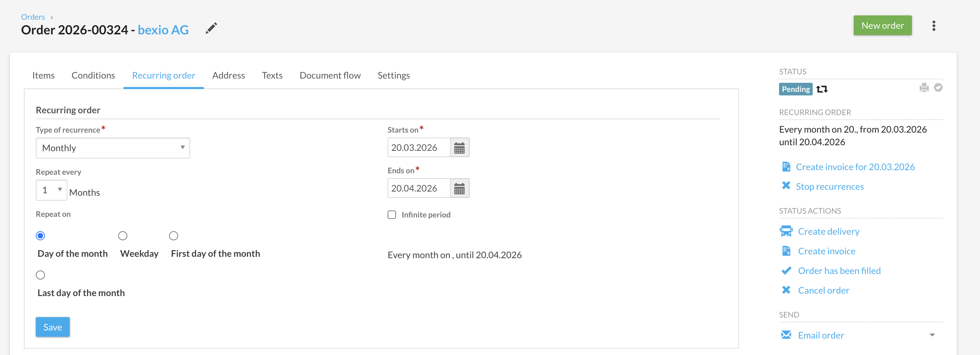Open the Address tab

tap(229, 75)
